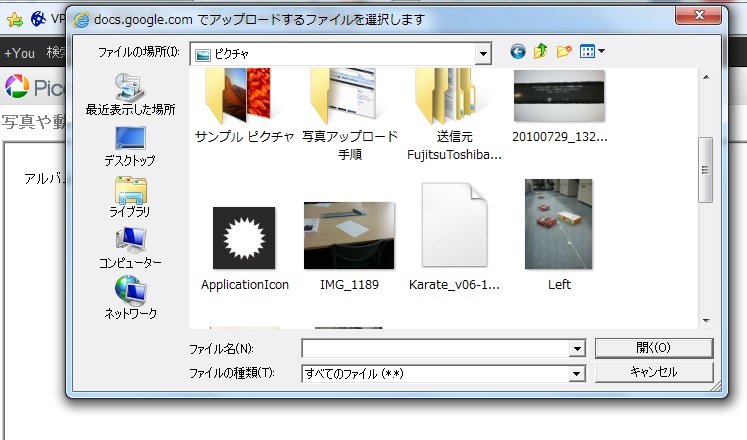The width and height of the screenshot is (747, 440).
Task: Open 最近表示した場所 in places bar
Action: pyautogui.click(x=130, y=93)
